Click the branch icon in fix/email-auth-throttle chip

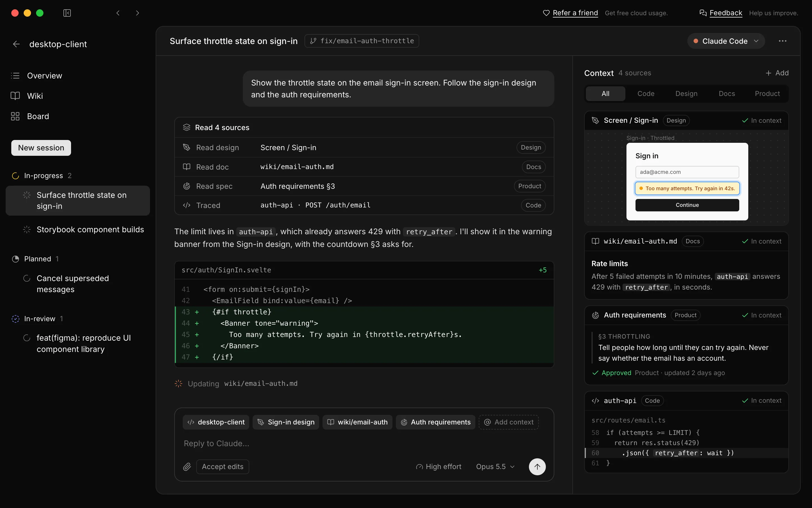[313, 41]
